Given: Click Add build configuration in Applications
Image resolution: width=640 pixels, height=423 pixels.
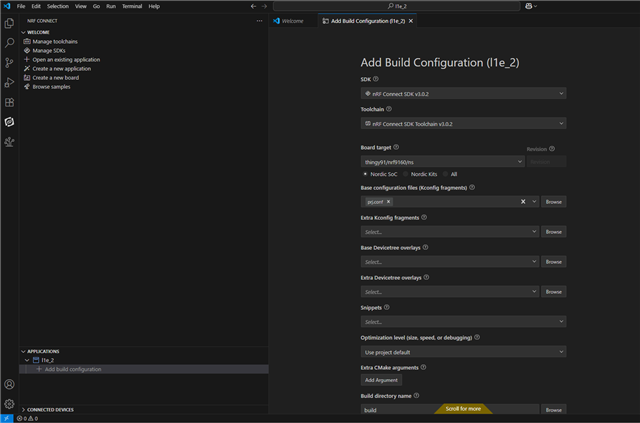Looking at the screenshot, I should point(144,369).
